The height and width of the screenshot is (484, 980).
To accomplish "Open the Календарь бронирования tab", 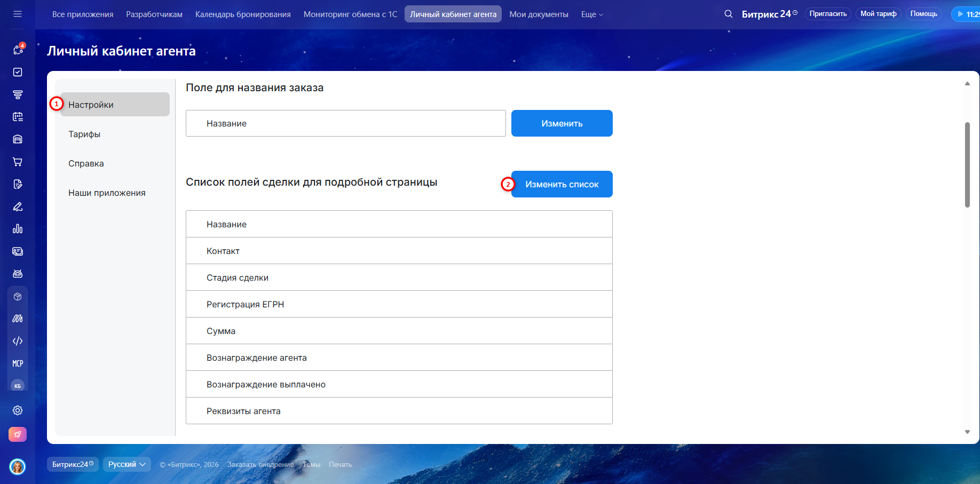I will (x=243, y=14).
